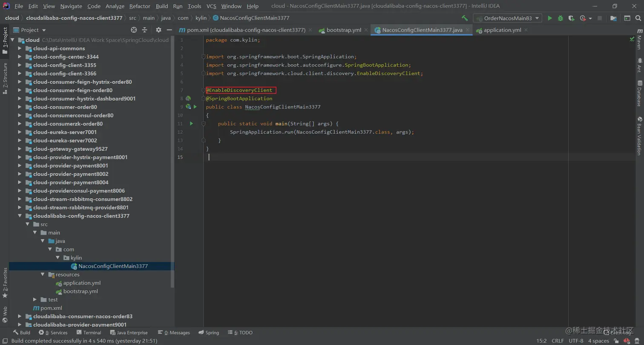Screen dimensions: 644x345
Task: Run with Coverage shield icon
Action: click(x=571, y=18)
